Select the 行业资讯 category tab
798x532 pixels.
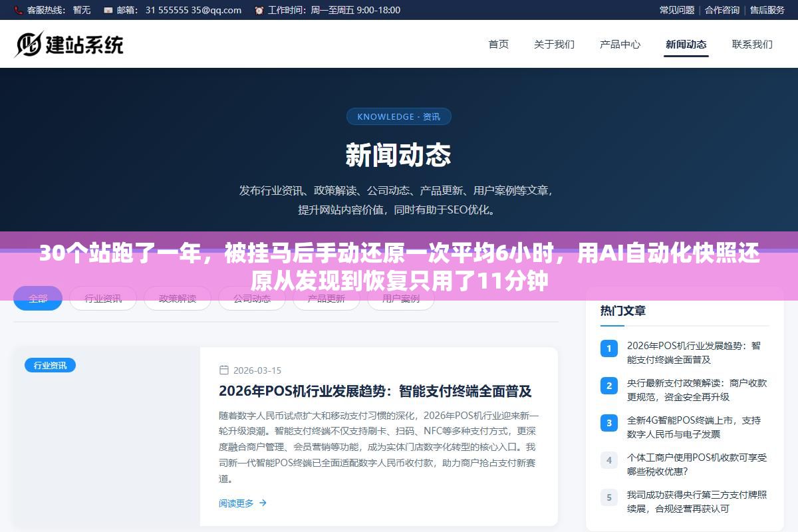tap(103, 299)
